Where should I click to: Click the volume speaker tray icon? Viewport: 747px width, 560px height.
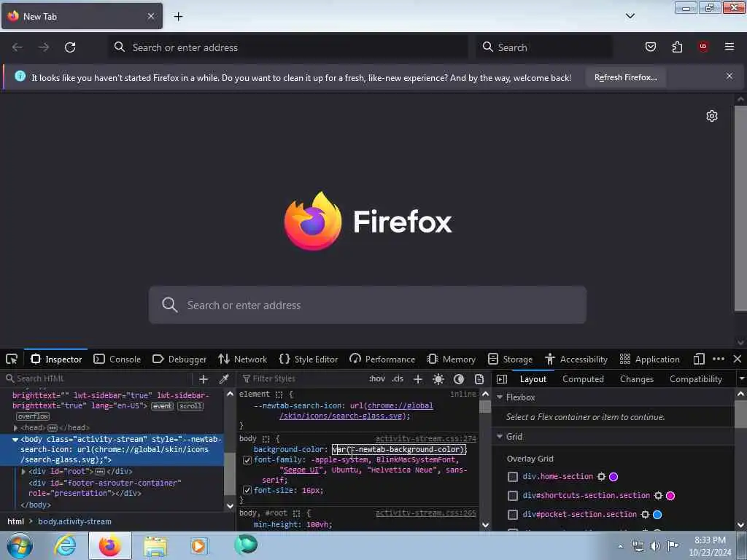point(655,546)
